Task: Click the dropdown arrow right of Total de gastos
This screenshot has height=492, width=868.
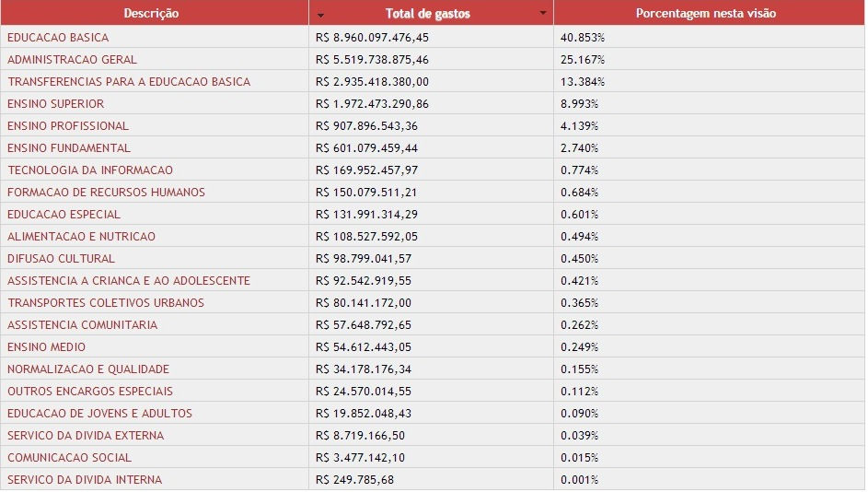Action: point(543,13)
